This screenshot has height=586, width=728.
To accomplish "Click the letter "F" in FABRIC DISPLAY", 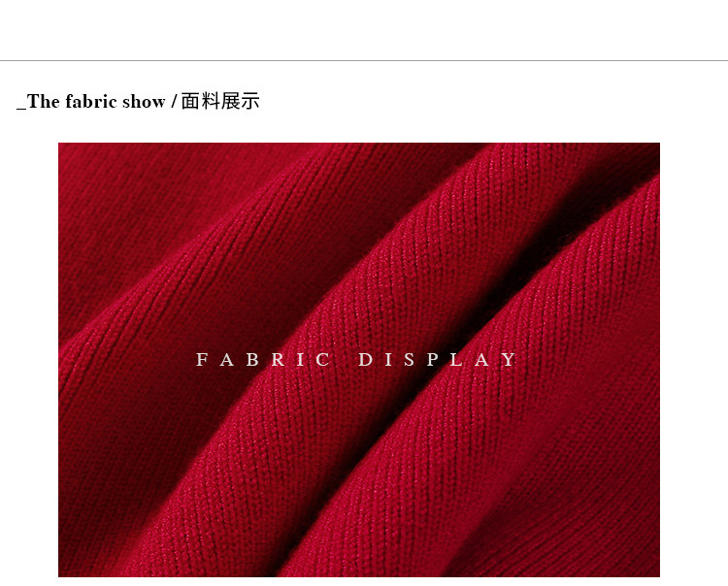I will (x=202, y=360).
